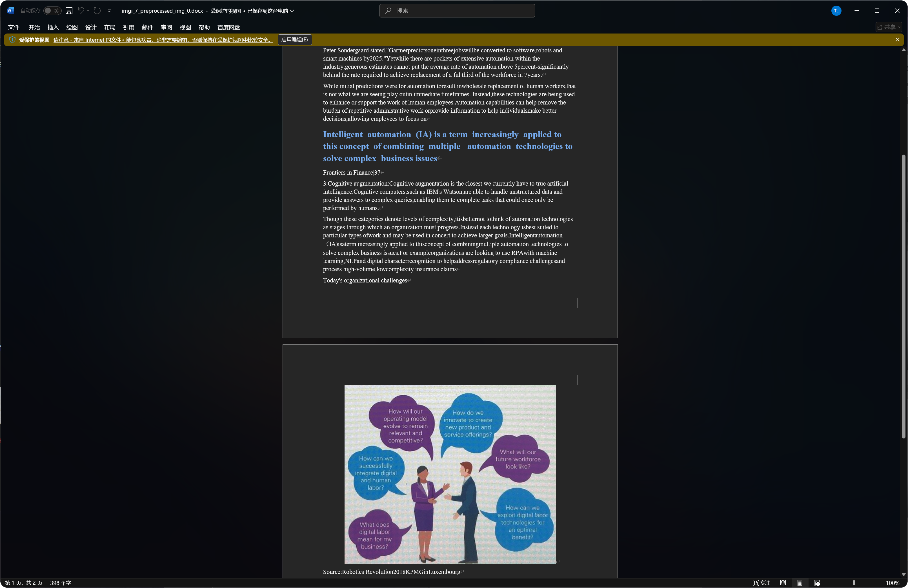Image resolution: width=908 pixels, height=588 pixels.
Task: Click the protected view warning link text
Action: coord(163,40)
